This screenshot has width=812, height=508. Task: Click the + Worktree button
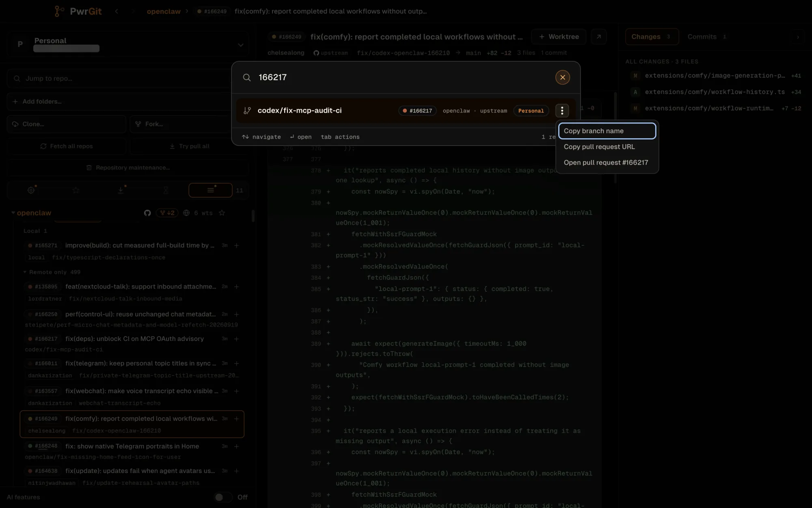pos(559,37)
